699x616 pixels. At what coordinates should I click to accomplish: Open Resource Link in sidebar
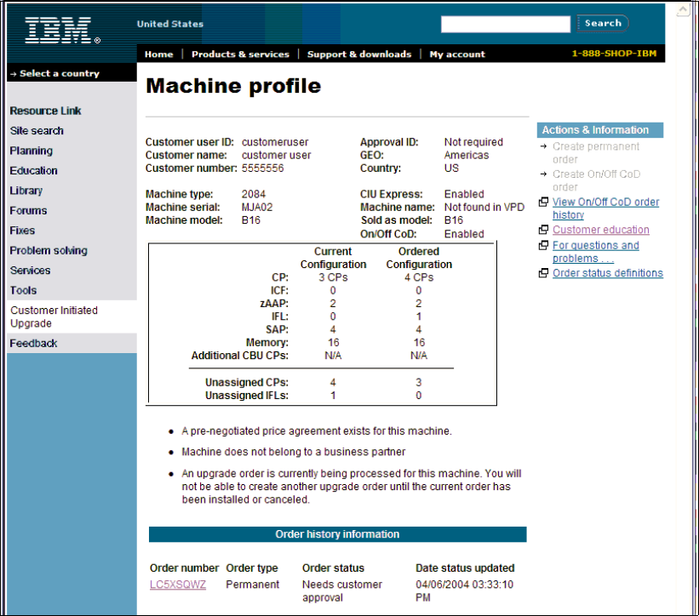45,111
